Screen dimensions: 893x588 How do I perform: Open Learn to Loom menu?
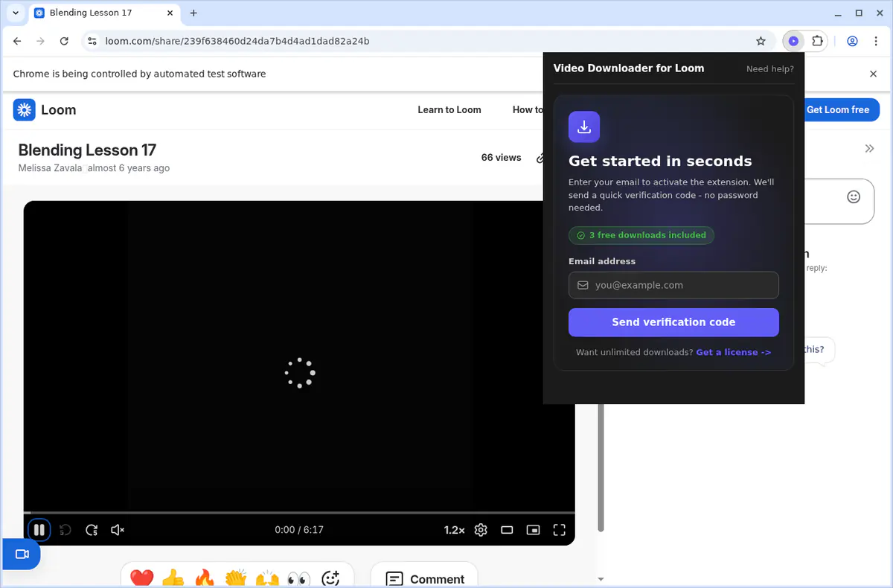click(449, 110)
